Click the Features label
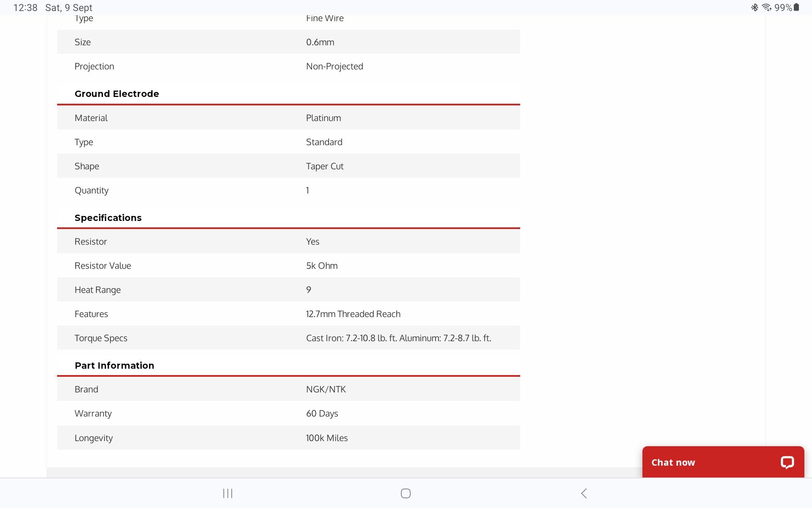 point(91,314)
